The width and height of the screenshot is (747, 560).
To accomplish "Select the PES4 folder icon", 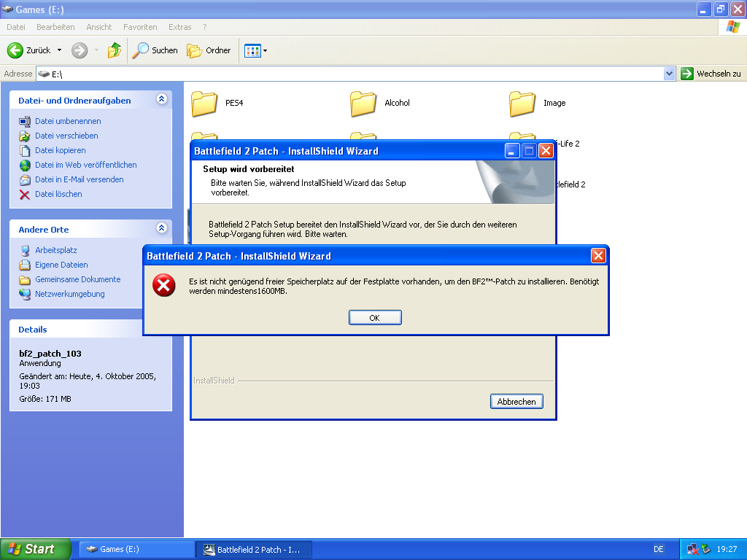I will (x=204, y=104).
